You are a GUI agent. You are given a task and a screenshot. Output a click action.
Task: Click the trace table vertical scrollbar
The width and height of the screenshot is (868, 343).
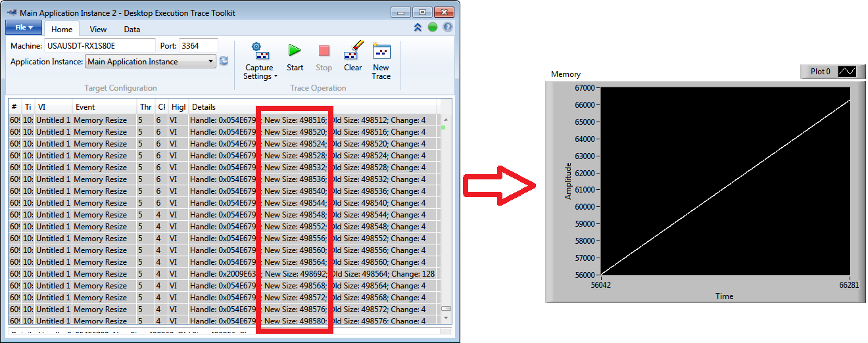pos(446,217)
